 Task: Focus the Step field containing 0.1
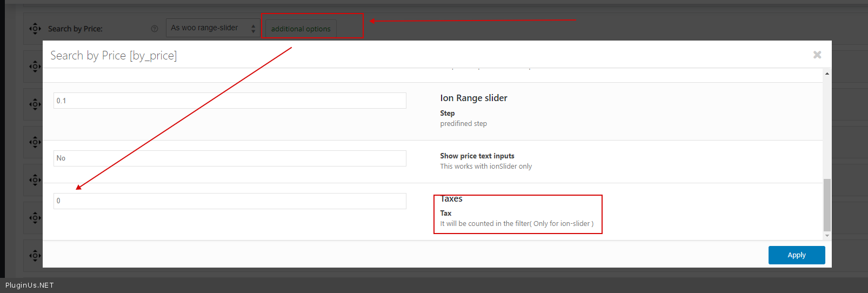pyautogui.click(x=230, y=101)
